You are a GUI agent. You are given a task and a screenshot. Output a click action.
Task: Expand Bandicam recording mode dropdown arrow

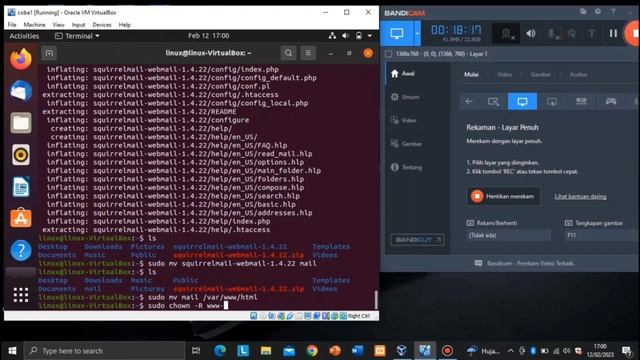[x=417, y=33]
